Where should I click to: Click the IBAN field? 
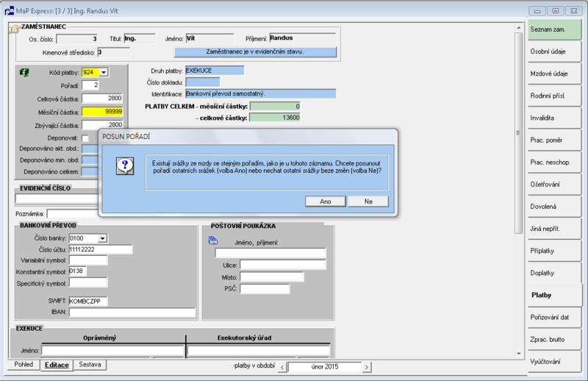(132, 313)
